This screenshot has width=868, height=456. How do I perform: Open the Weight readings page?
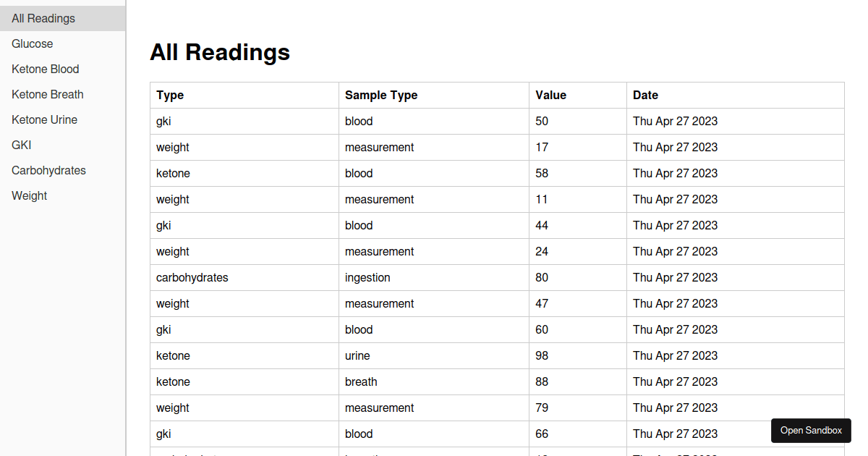pyautogui.click(x=29, y=195)
